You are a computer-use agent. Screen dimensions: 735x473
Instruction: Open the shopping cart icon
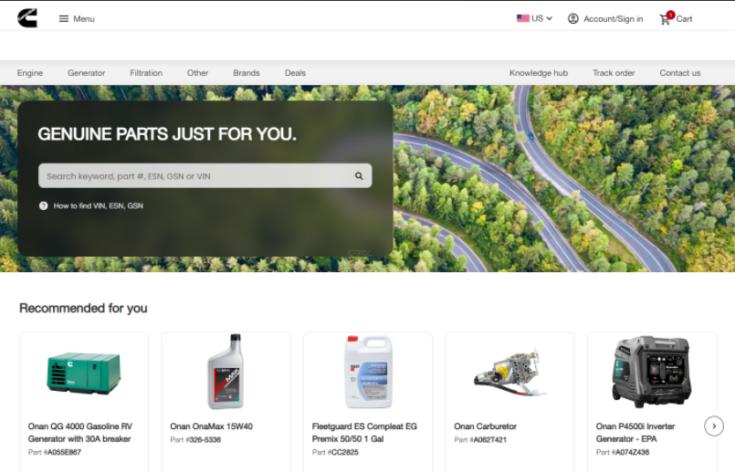(665, 20)
